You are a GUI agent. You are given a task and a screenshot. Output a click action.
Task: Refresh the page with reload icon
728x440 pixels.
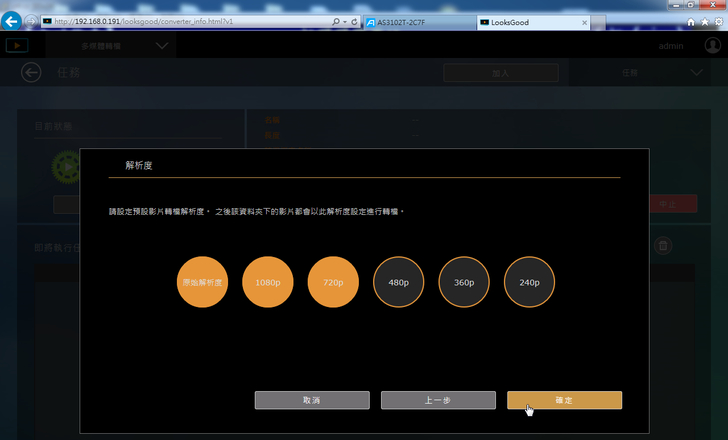pos(355,21)
